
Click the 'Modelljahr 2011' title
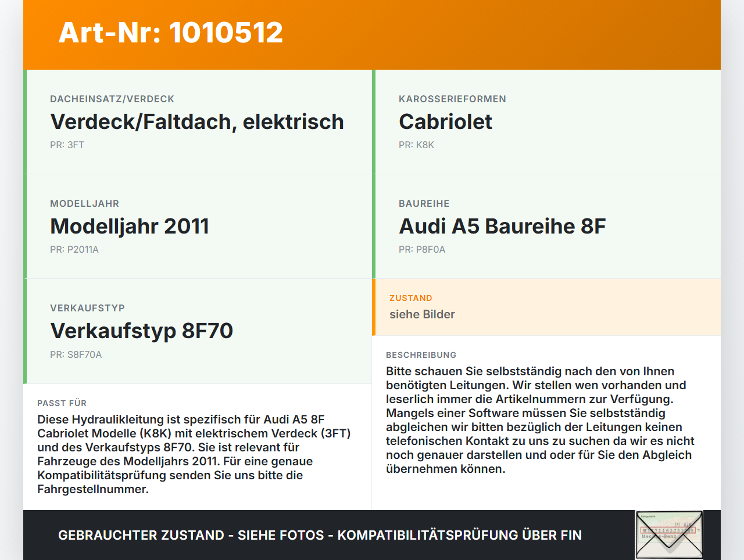point(130,226)
